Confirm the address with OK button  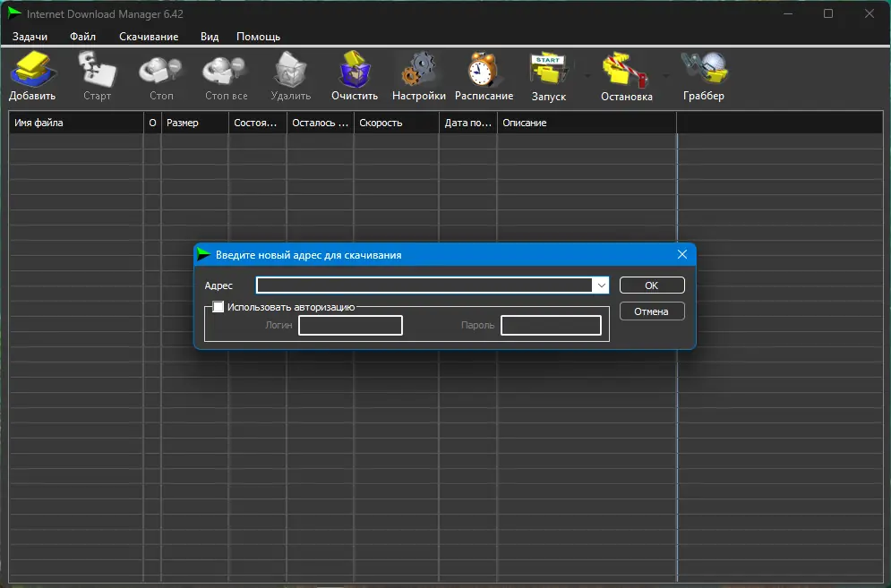click(x=652, y=285)
